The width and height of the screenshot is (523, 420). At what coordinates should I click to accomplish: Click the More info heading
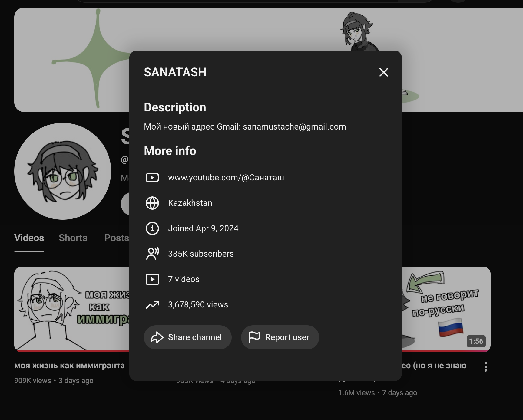(x=170, y=151)
